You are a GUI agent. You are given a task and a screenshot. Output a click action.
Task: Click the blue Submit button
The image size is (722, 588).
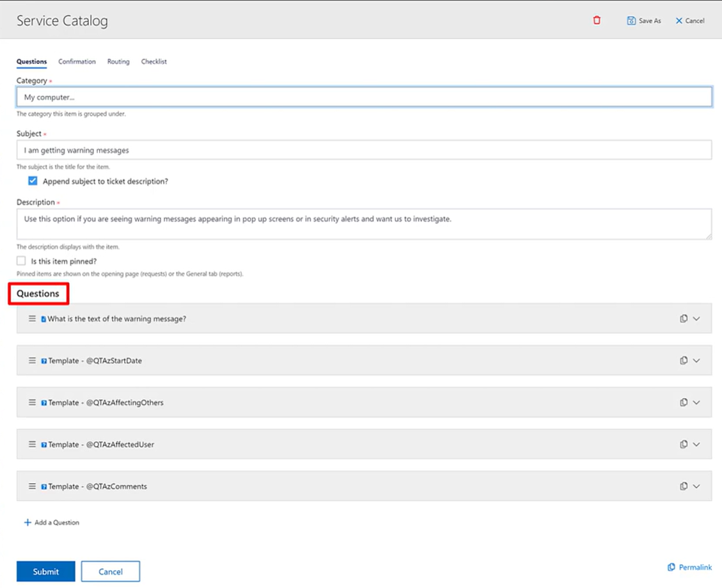coord(45,571)
